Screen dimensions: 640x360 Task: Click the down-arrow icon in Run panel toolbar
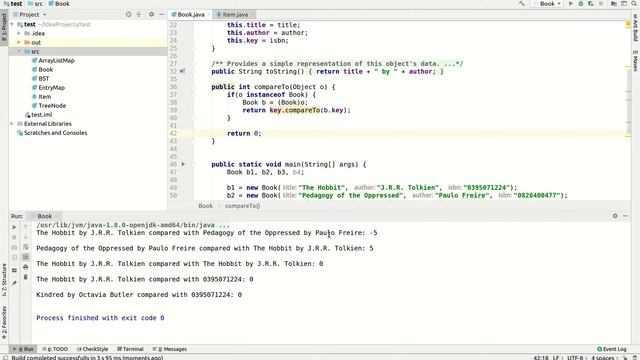(25, 237)
